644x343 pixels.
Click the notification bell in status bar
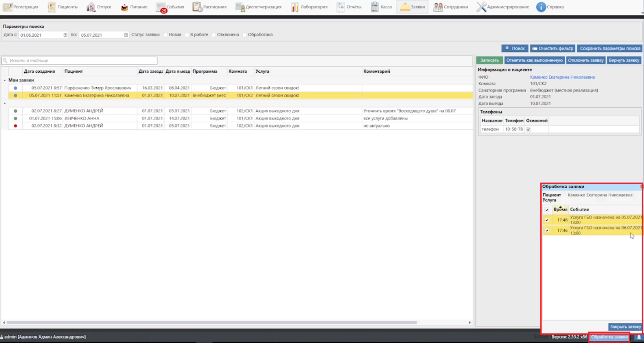pos(639,337)
